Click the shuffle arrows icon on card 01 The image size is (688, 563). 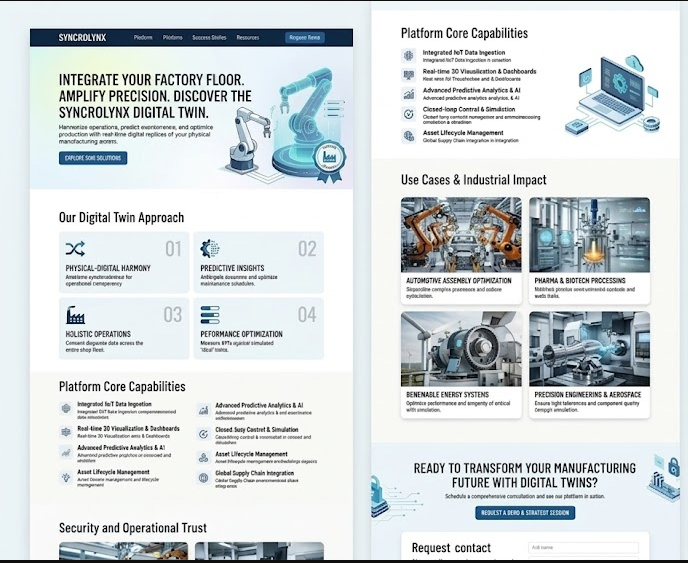pyautogui.click(x=75, y=249)
